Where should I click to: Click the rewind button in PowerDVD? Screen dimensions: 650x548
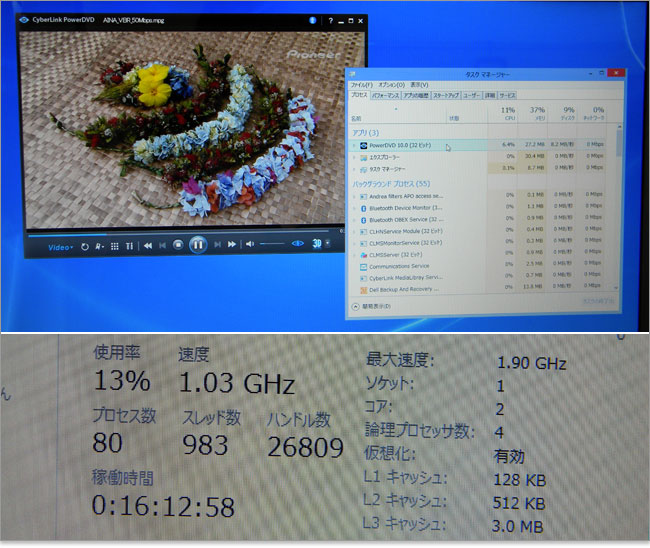point(148,245)
